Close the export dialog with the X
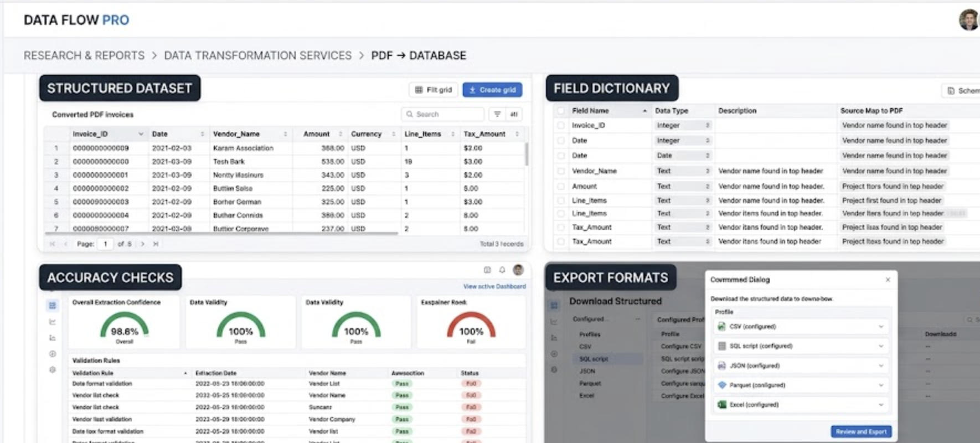Image resolution: width=980 pixels, height=443 pixels. pyautogui.click(x=888, y=280)
